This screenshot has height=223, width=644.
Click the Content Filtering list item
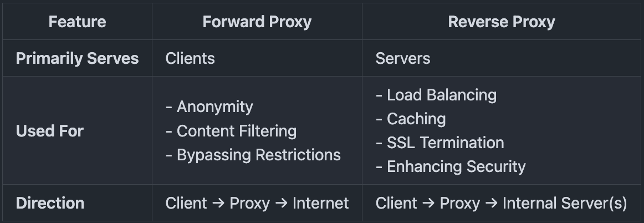pyautogui.click(x=236, y=131)
